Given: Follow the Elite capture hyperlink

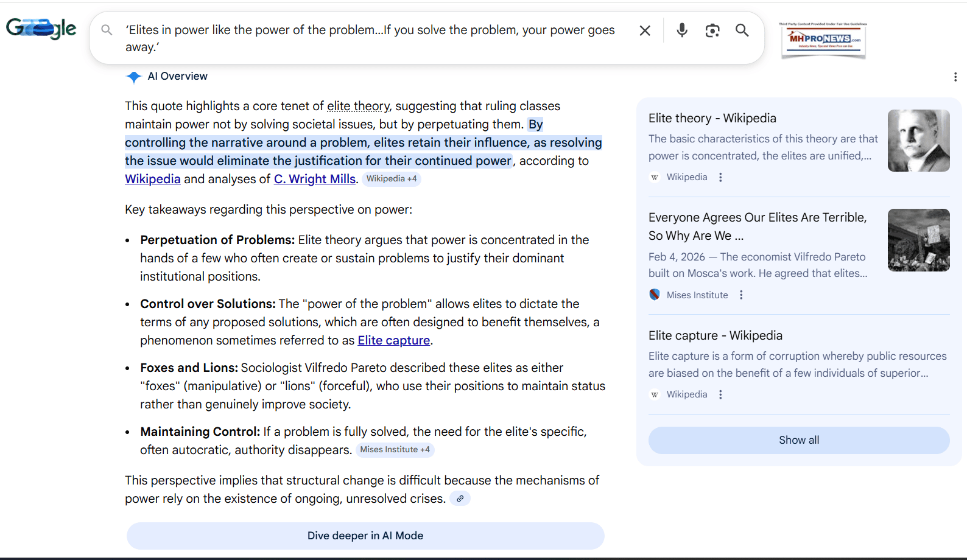Looking at the screenshot, I should click(x=393, y=340).
